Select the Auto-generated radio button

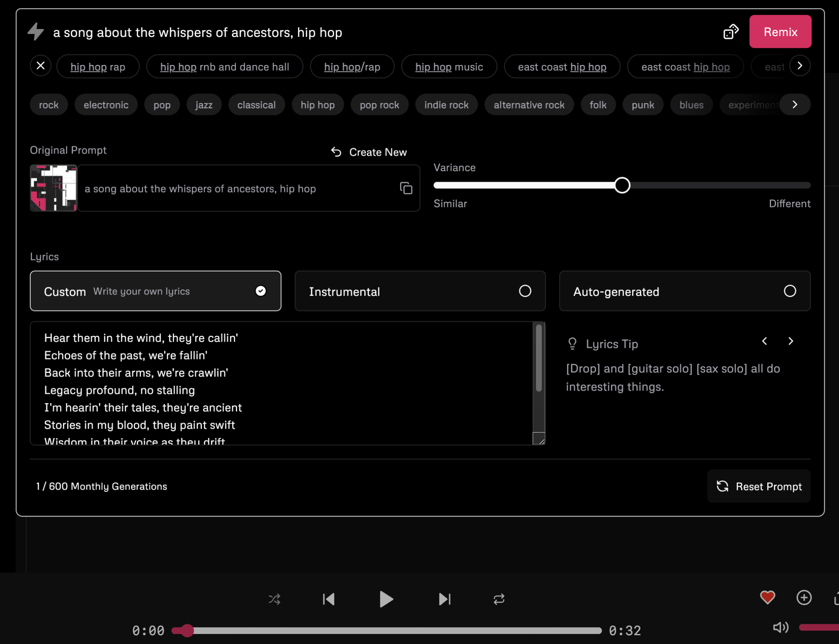pyautogui.click(x=790, y=291)
